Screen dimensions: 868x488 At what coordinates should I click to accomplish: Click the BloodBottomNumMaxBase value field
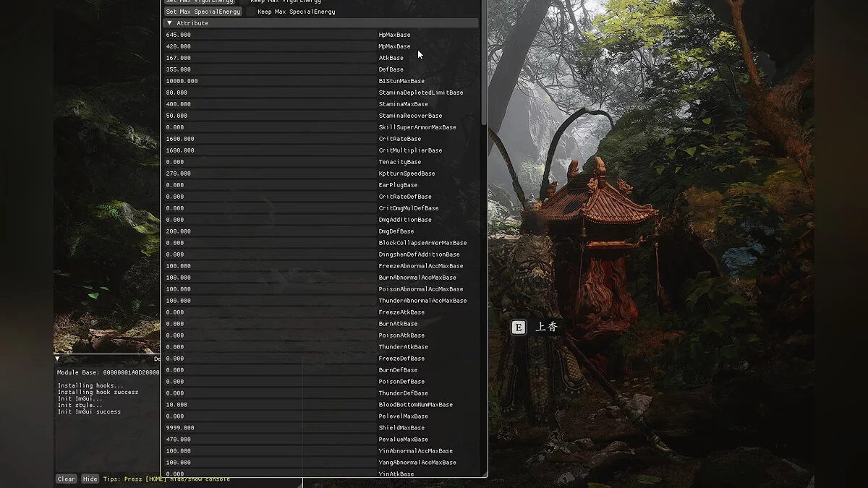tap(269, 405)
